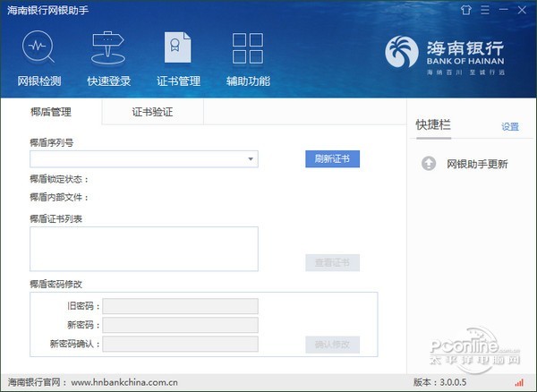Click the www.hnbankchina.com.cn website address
This screenshot has width=537, height=392.
[x=124, y=382]
